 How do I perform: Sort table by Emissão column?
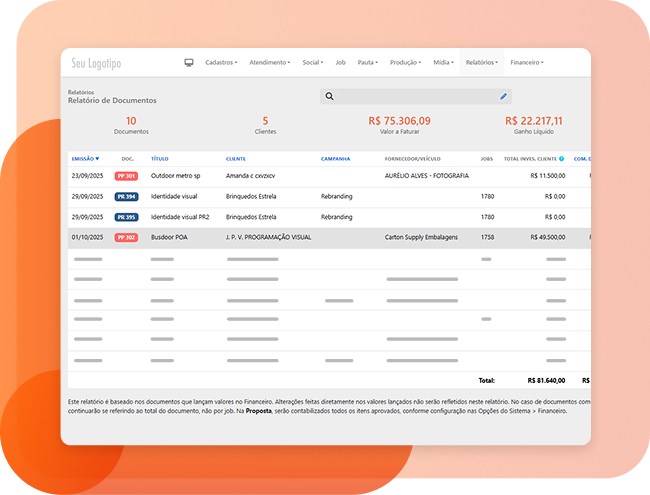click(x=85, y=159)
